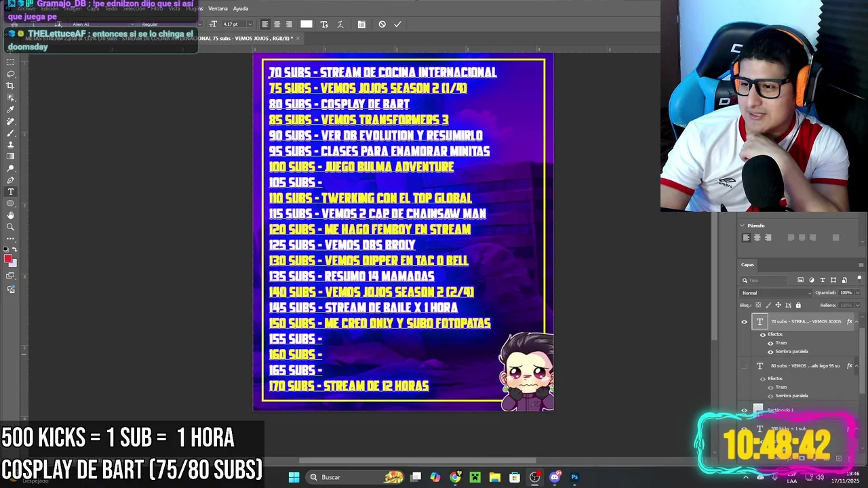Filter layers by type layers
868x488 pixels.
pos(823,280)
